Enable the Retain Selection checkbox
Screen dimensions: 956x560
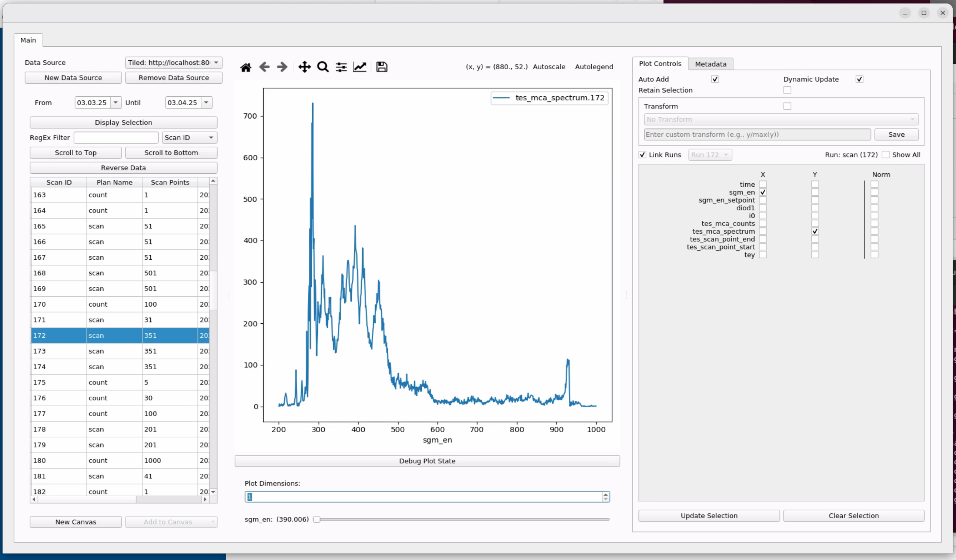[787, 90]
